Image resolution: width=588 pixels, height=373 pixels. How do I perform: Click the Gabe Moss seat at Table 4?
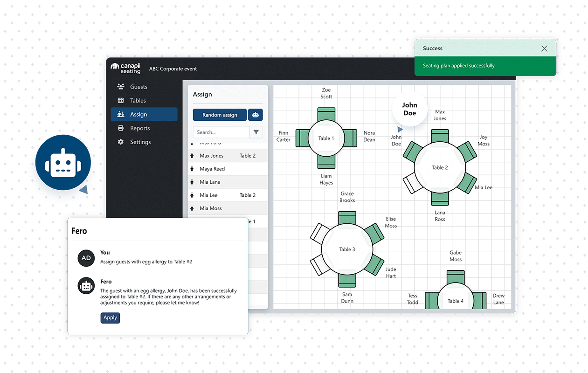[456, 277]
